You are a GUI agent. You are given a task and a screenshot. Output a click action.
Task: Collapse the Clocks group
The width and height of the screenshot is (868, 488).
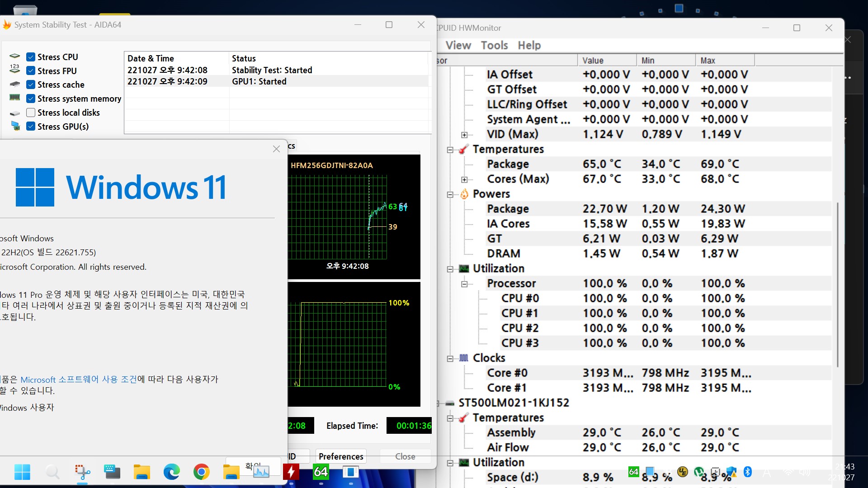tap(450, 358)
